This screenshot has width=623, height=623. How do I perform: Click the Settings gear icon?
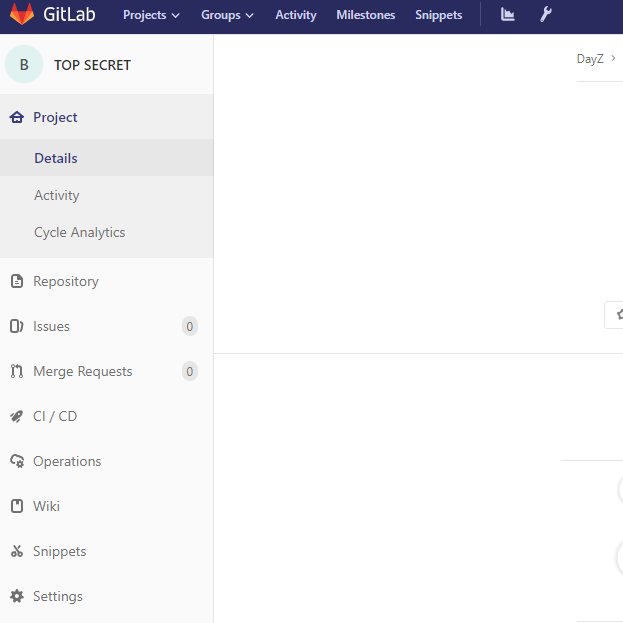[x=17, y=596]
